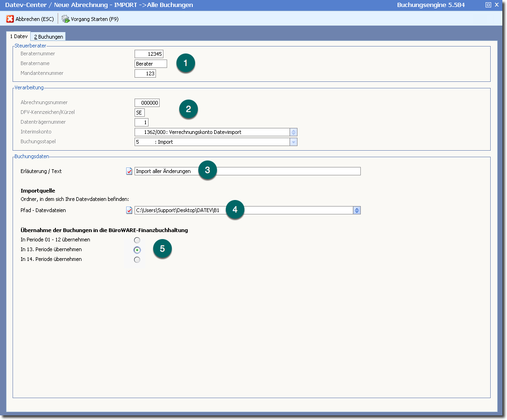Open the Pfad Datevdateien path dropdown arrow
Image resolution: width=507 pixels, height=420 pixels.
tap(357, 210)
